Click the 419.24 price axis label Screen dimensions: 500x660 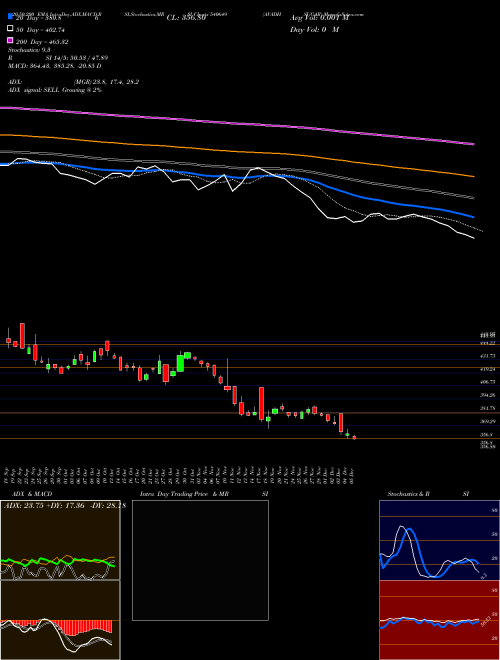[488, 369]
